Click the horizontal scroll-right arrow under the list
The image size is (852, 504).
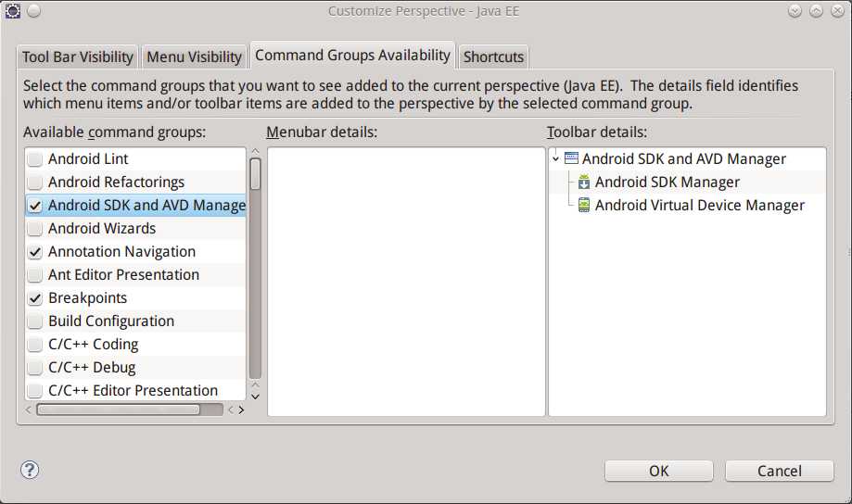(241, 409)
